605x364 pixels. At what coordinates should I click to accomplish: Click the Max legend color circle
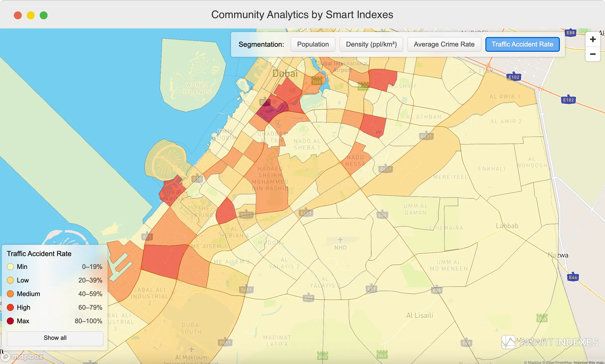coord(10,321)
